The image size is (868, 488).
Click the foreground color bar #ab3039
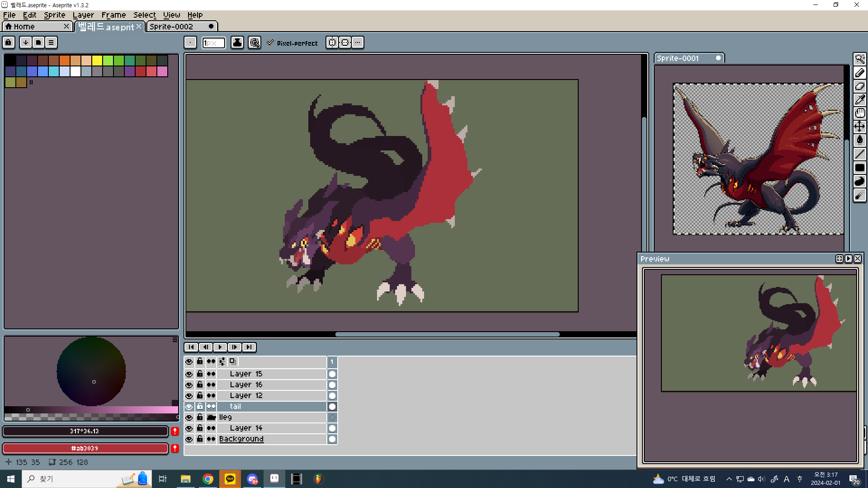pos(85,448)
